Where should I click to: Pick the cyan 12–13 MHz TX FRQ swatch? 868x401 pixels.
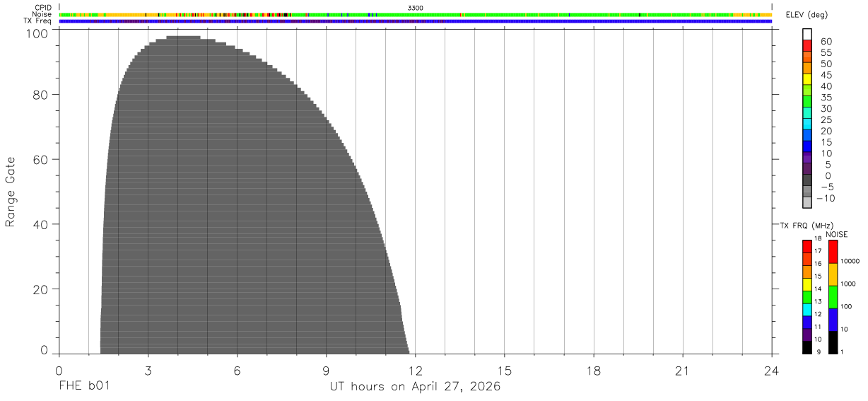point(807,310)
